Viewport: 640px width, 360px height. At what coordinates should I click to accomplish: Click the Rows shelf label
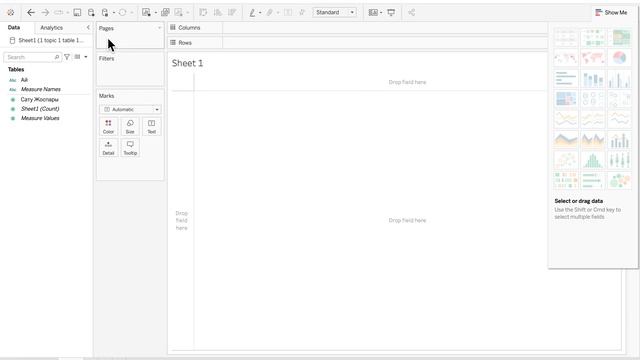pos(185,43)
